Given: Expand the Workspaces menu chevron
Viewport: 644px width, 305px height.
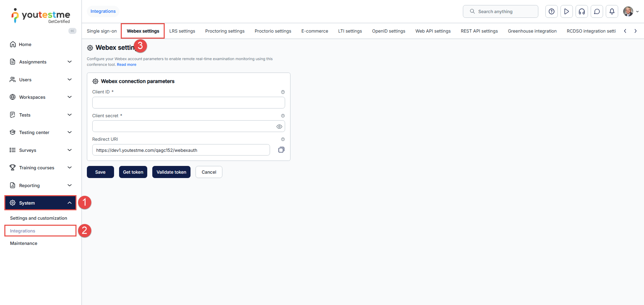Looking at the screenshot, I should [x=70, y=97].
